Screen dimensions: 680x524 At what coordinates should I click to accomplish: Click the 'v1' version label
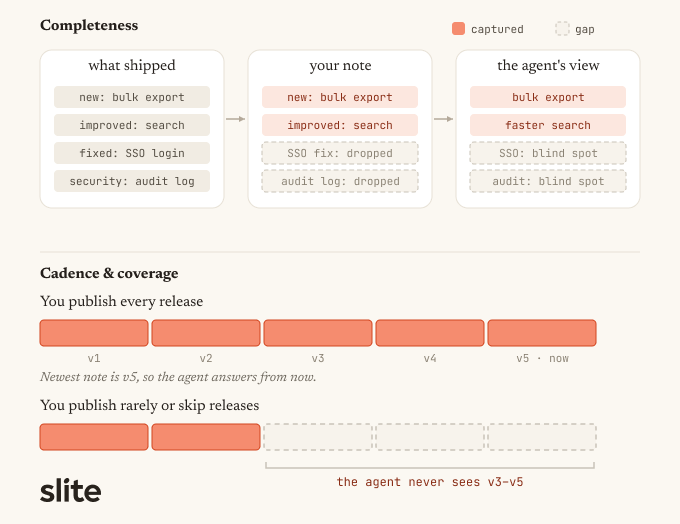94,358
